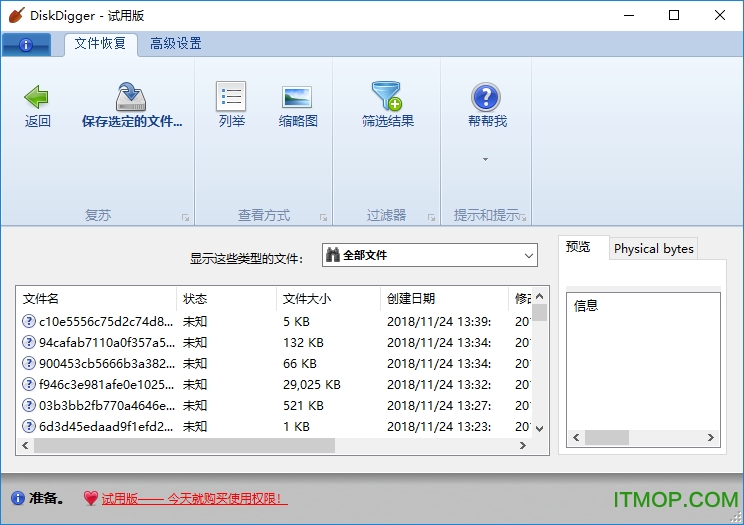Click the 1 KB size cell

[296, 426]
